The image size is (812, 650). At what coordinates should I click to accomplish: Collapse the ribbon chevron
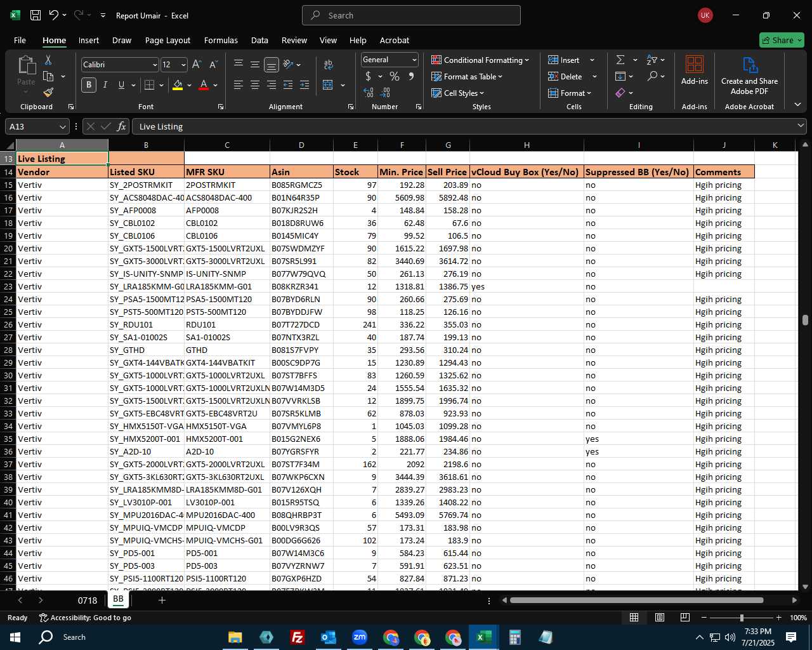pos(797,105)
